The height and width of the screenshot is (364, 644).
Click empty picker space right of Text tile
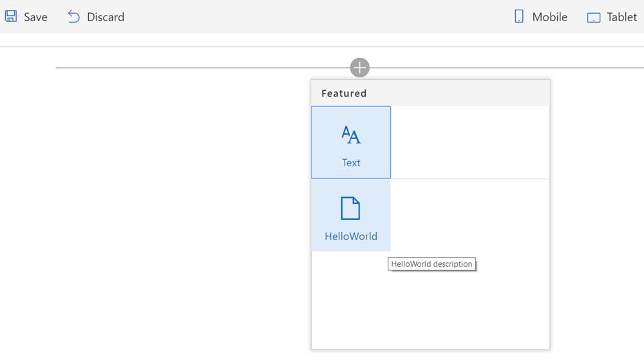point(469,142)
